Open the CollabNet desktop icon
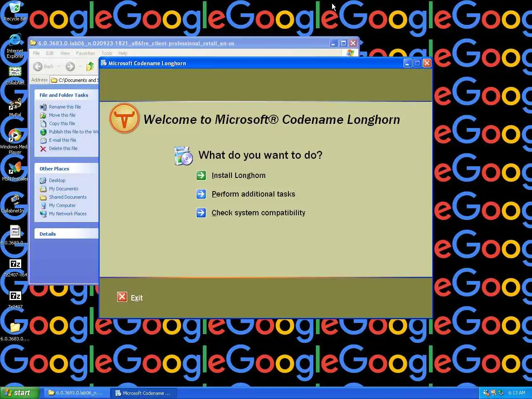 [15, 76]
